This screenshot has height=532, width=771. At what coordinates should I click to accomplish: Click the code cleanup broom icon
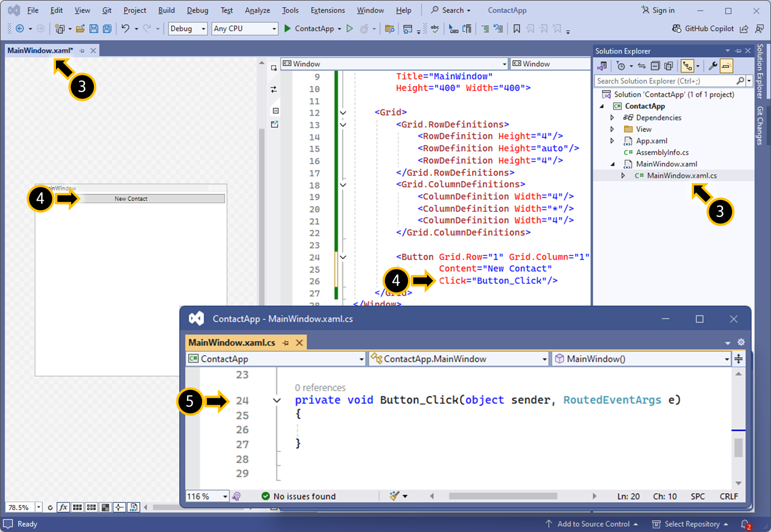pyautogui.click(x=394, y=496)
